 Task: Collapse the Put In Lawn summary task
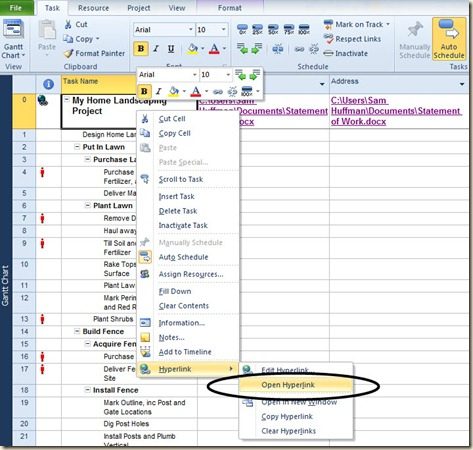tap(77, 147)
